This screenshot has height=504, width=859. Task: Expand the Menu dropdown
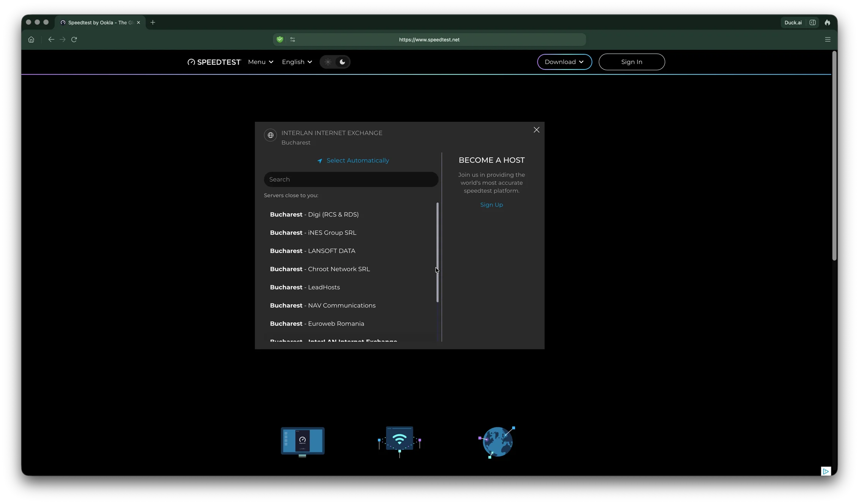coord(261,62)
